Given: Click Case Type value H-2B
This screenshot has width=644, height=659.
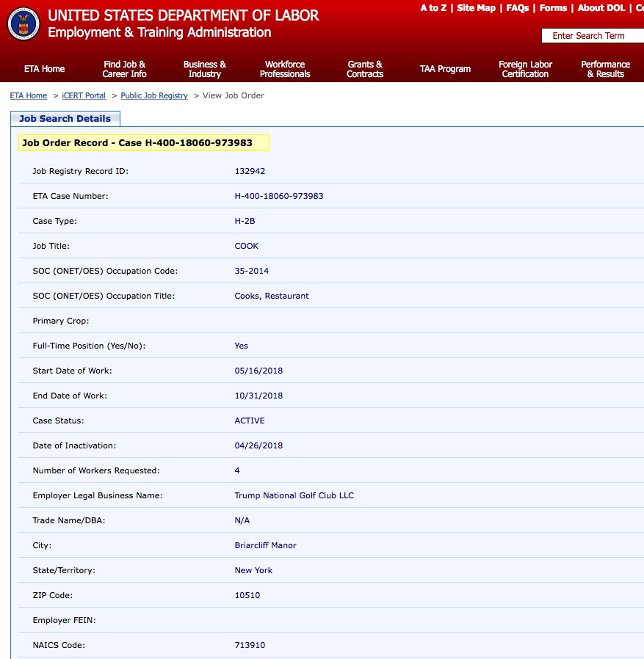Looking at the screenshot, I should (245, 221).
